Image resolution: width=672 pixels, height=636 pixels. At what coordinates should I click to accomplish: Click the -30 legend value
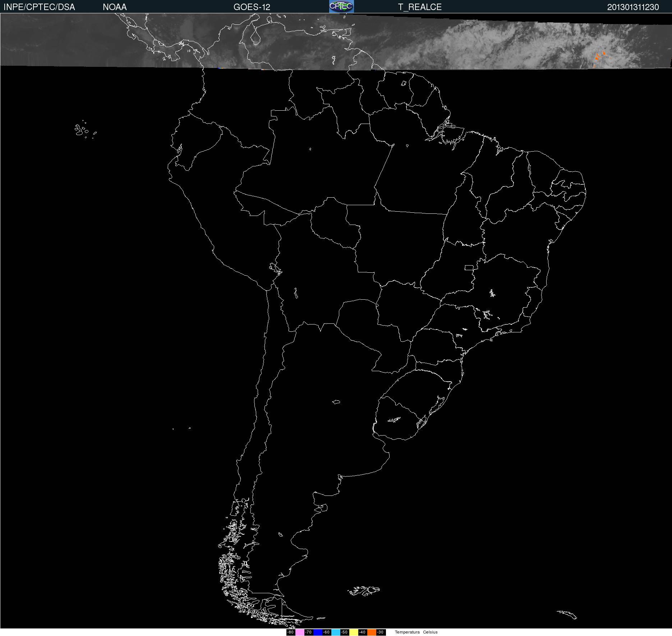coord(380,632)
